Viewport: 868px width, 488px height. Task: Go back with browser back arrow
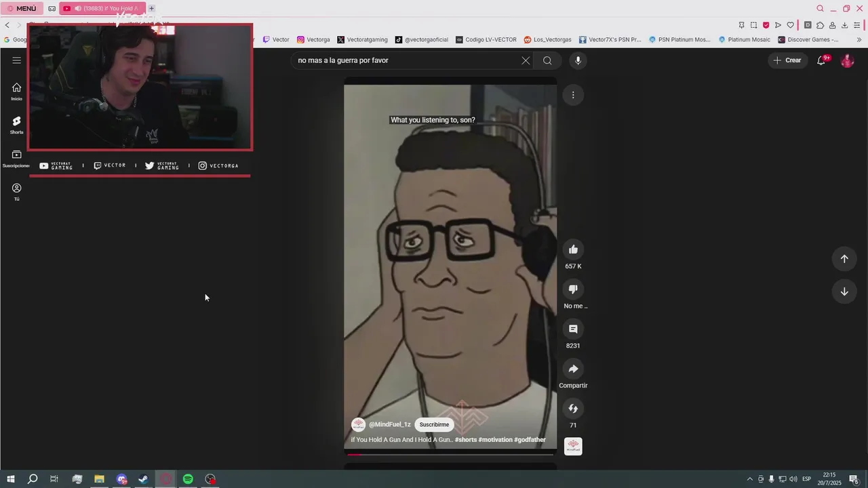(7, 25)
